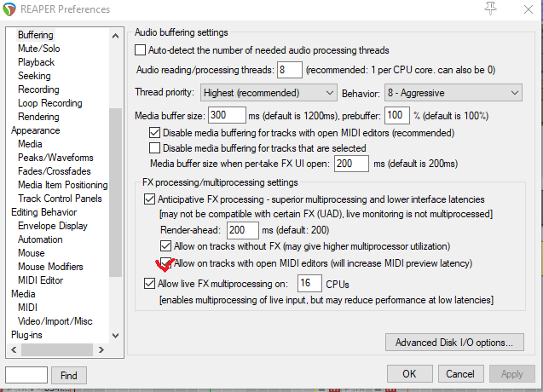Click the Advanced Disk I/O options button
Screen dimensions: 543x392
[x=454, y=342]
